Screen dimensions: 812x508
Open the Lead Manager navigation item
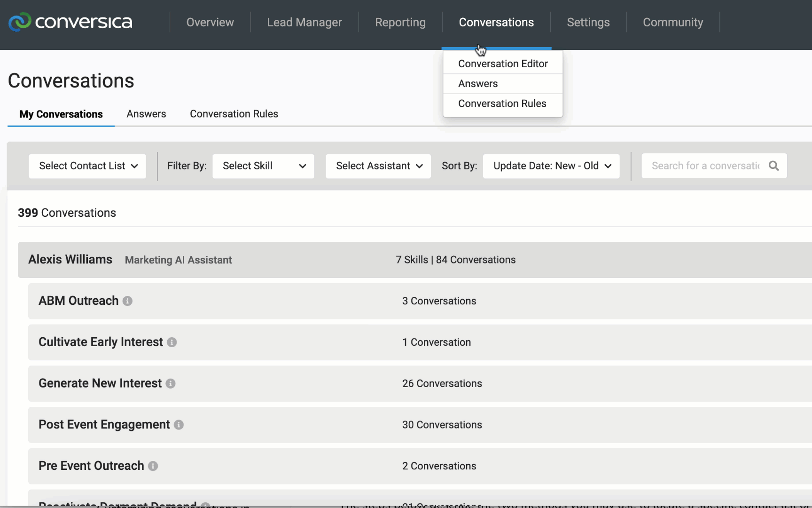(304, 23)
